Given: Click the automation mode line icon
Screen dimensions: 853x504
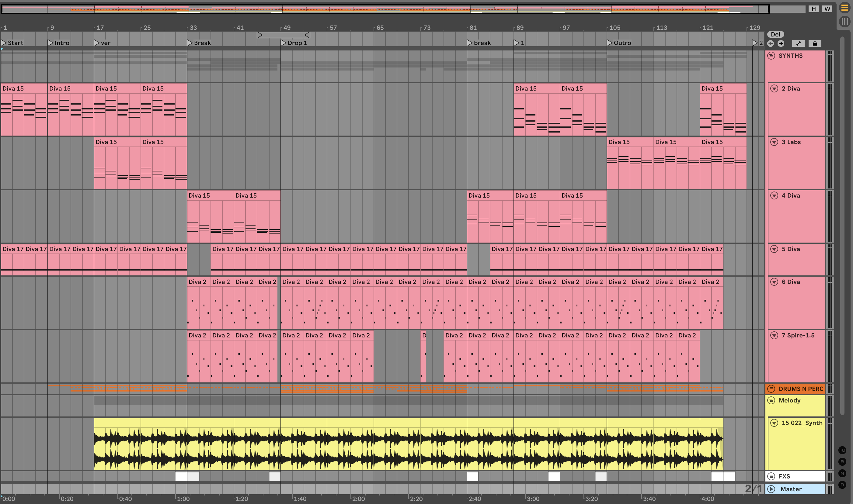Looking at the screenshot, I should (798, 43).
